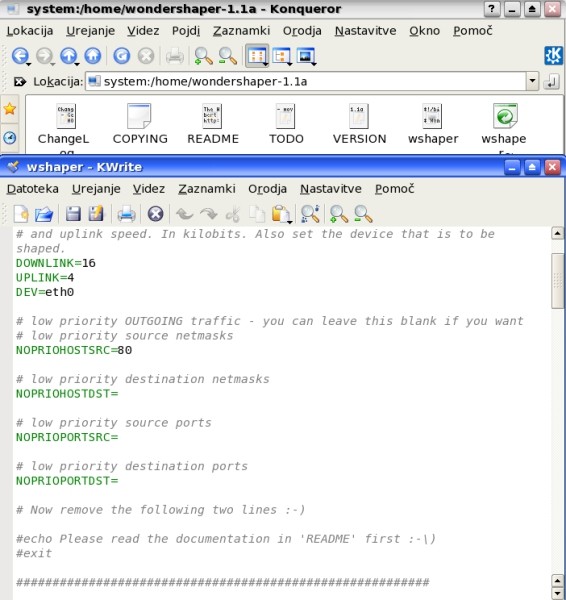This screenshot has height=600, width=566.
Task: Switch to image preview view in Konqueror
Action: [x=305, y=56]
